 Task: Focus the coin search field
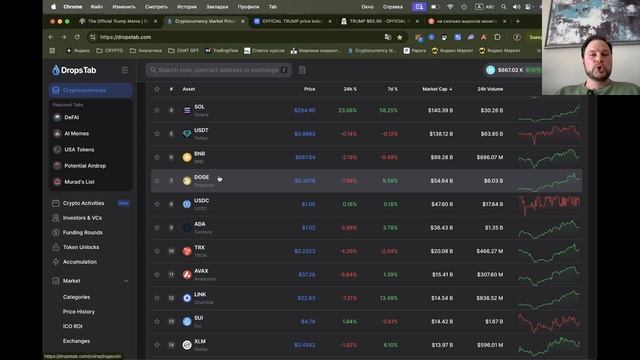click(x=218, y=70)
